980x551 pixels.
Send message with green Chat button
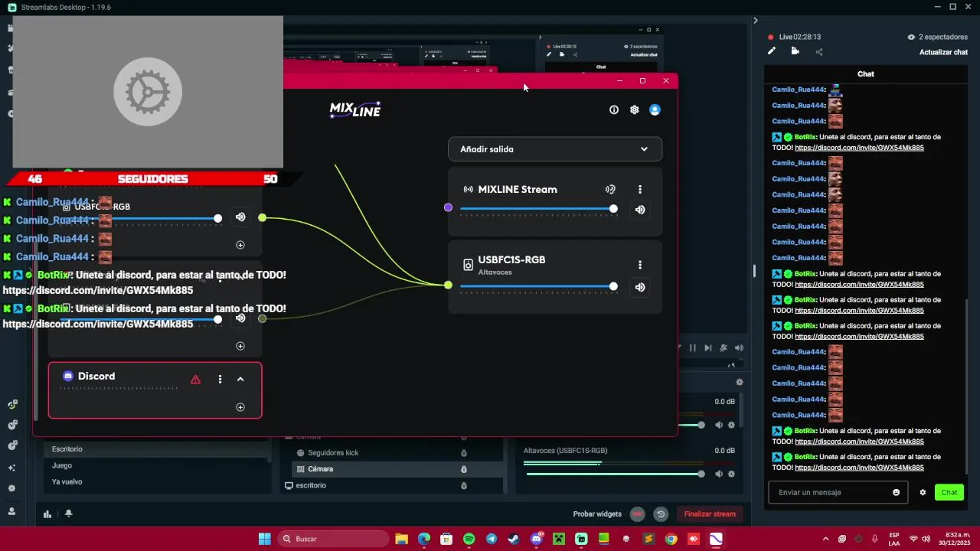949,493
